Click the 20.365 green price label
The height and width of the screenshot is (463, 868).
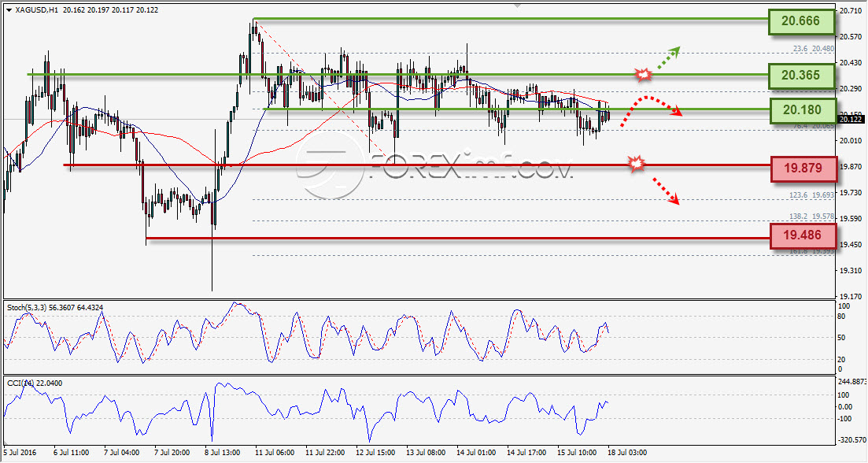coord(801,76)
